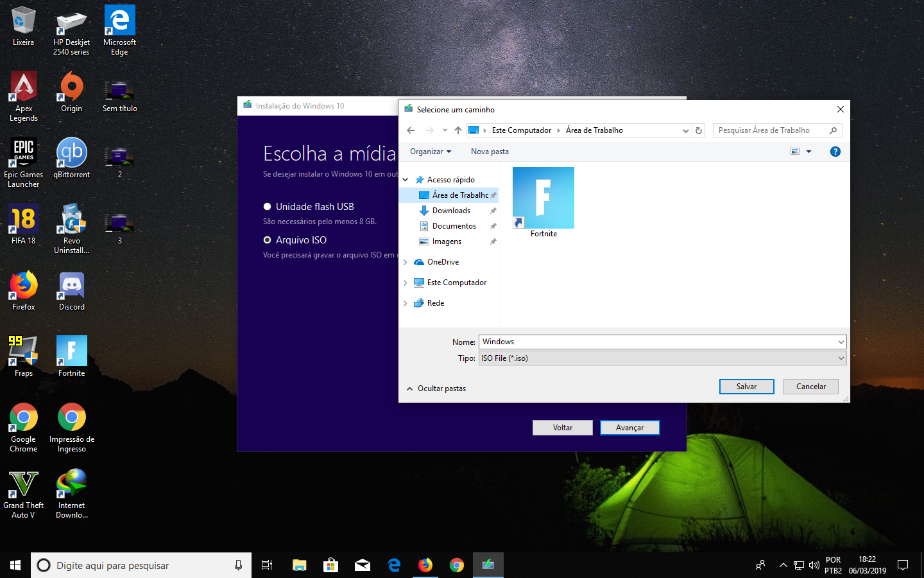This screenshot has height=578, width=924.
Task: Open Fraps desktop shortcut
Action: pyautogui.click(x=23, y=356)
